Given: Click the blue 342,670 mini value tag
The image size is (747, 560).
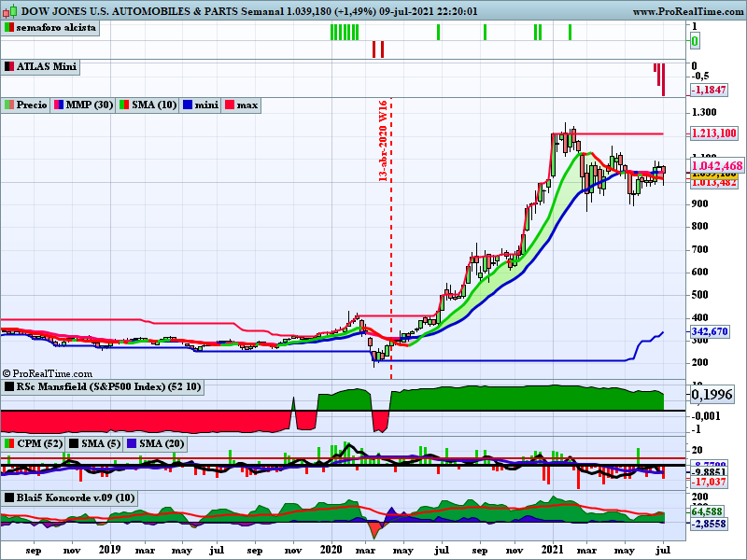Looking at the screenshot, I should tap(710, 331).
